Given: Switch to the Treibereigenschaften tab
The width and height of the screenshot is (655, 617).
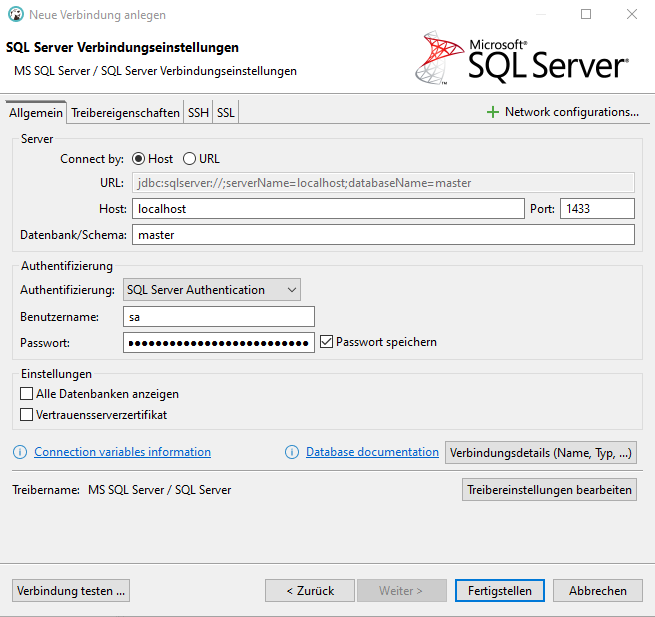Looking at the screenshot, I should (125, 113).
